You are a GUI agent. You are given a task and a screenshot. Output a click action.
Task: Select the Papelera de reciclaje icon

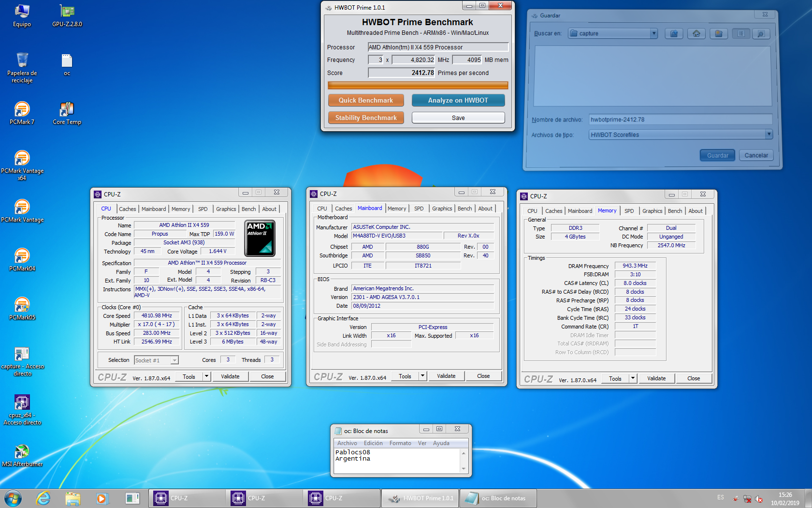pyautogui.click(x=22, y=68)
